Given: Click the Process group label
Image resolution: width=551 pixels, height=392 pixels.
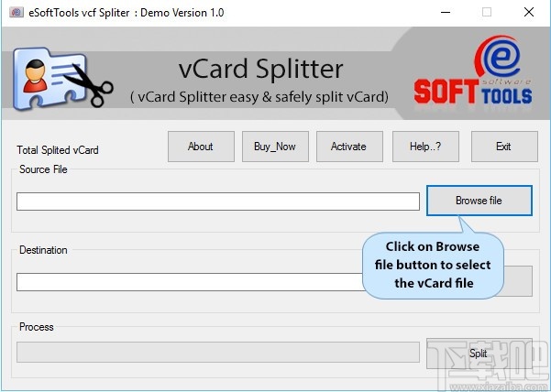Looking at the screenshot, I should click(x=36, y=327).
